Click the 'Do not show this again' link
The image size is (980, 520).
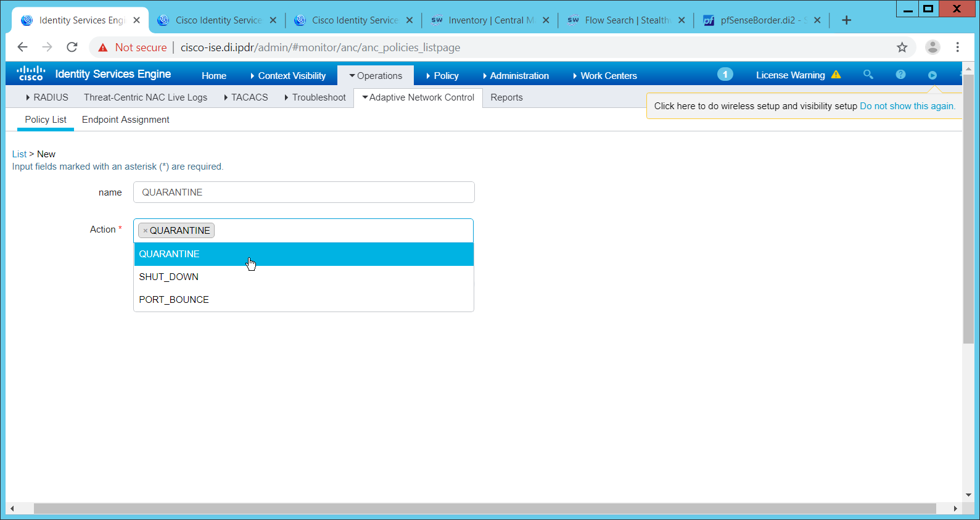[x=907, y=106]
